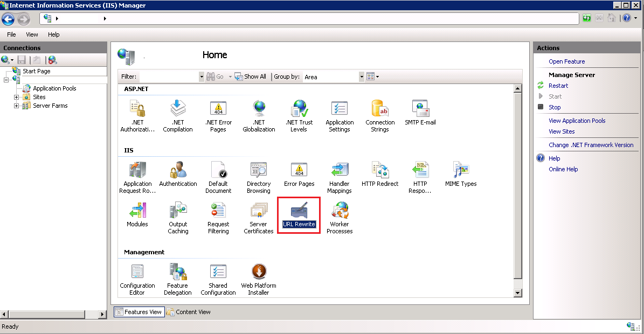
Task: Open Request Filtering feature
Action: 218,218
